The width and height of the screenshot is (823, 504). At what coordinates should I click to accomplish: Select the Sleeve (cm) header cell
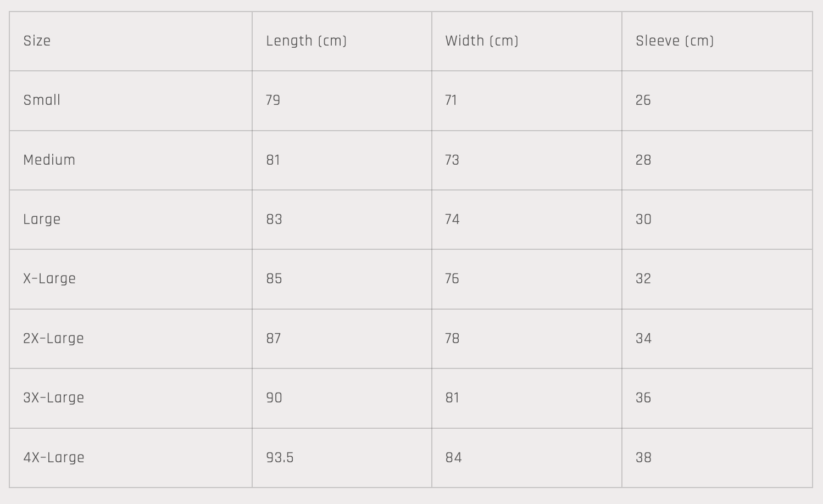click(x=674, y=41)
